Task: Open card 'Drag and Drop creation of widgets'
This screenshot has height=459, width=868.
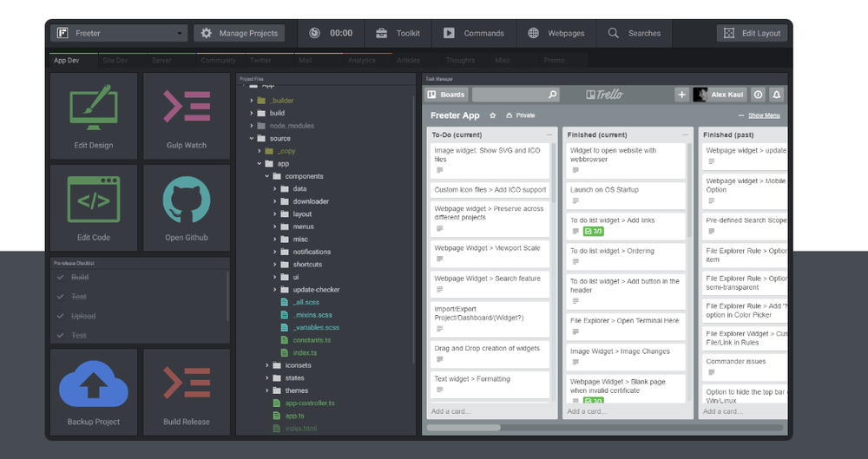Action: tap(490, 354)
